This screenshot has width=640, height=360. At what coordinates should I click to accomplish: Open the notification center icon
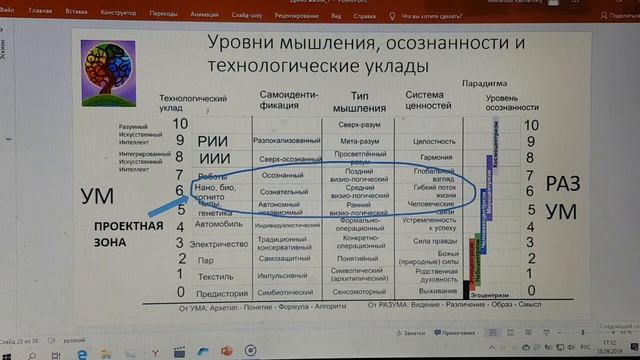[634, 347]
